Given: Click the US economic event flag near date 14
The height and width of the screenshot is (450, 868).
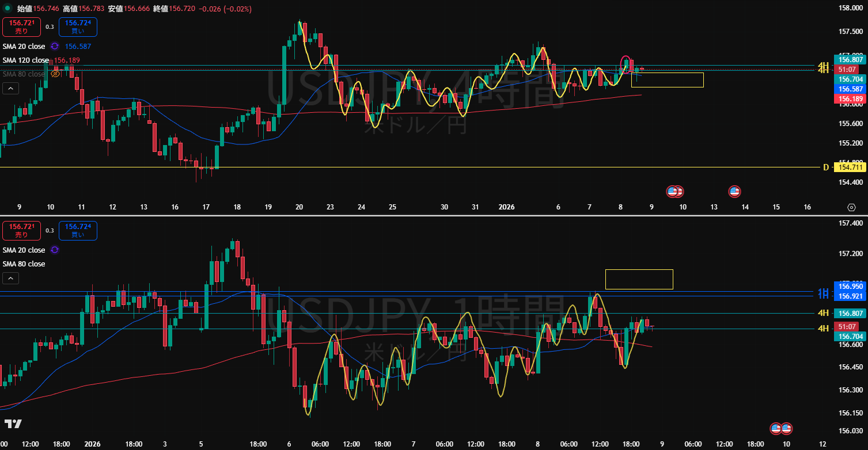Looking at the screenshot, I should pyautogui.click(x=734, y=191).
